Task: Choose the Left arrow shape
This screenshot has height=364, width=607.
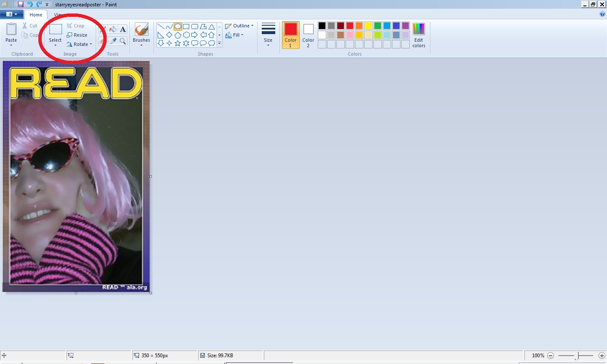Action: (x=203, y=35)
